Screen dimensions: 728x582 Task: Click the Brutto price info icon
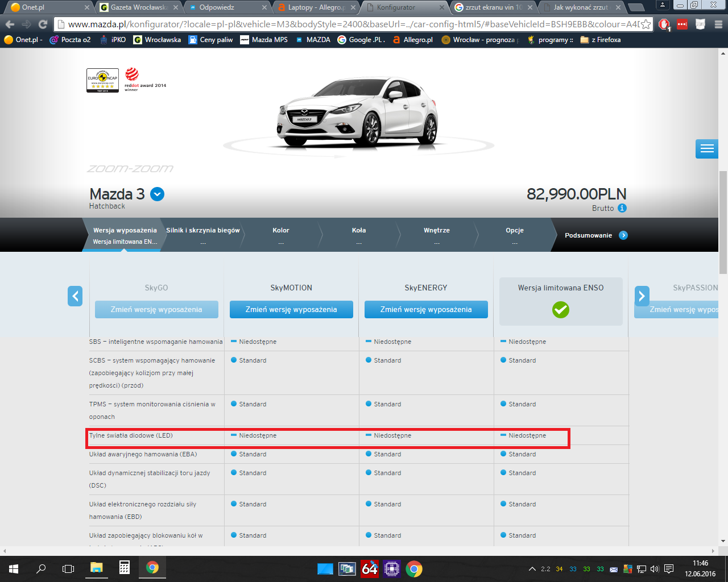tap(622, 208)
